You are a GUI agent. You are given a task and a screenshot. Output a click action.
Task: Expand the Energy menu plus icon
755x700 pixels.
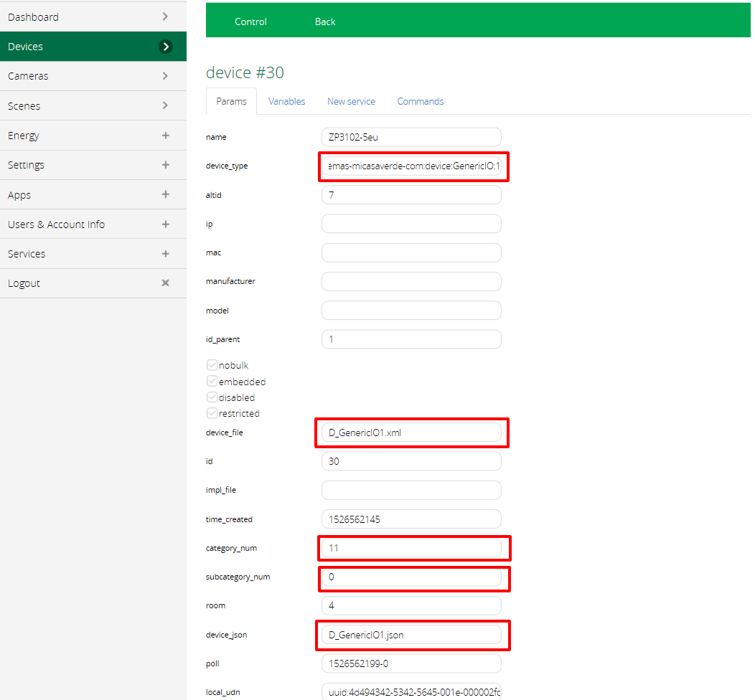click(165, 136)
